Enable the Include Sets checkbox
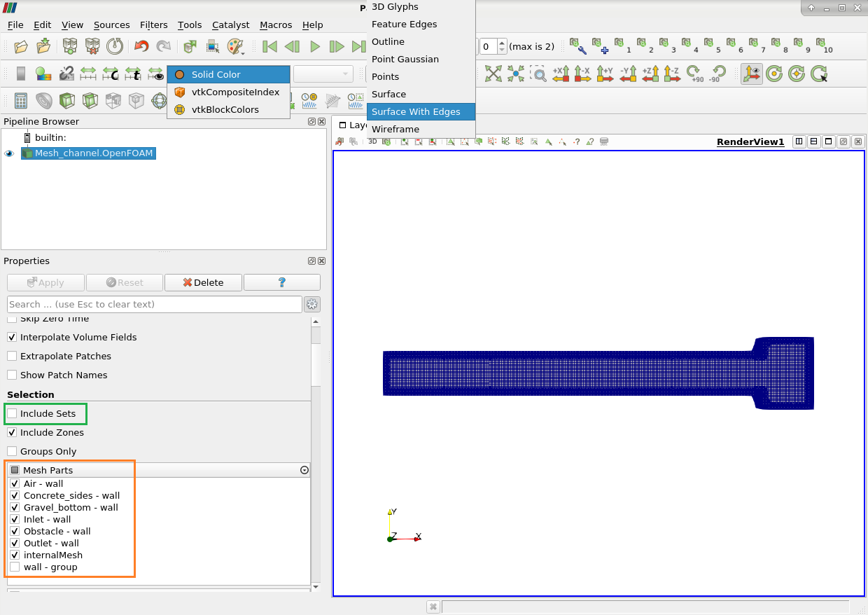This screenshot has height=615, width=868. pos(12,414)
